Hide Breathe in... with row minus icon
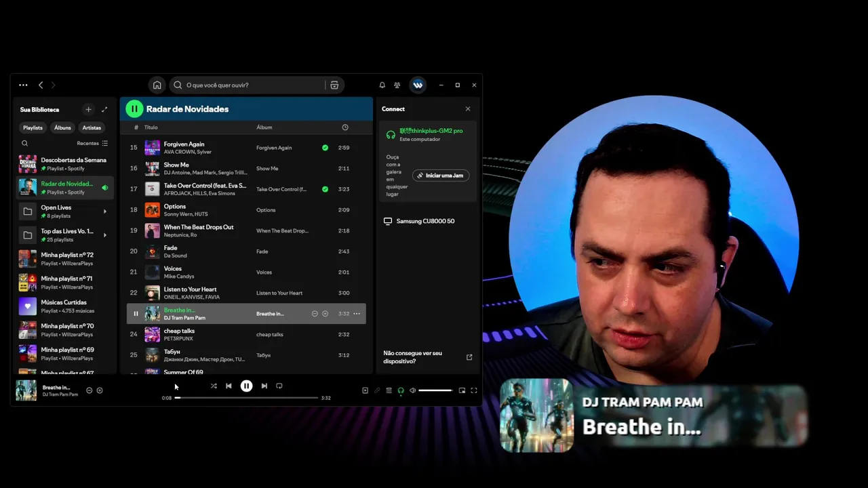This screenshot has height=488, width=868. [315, 314]
